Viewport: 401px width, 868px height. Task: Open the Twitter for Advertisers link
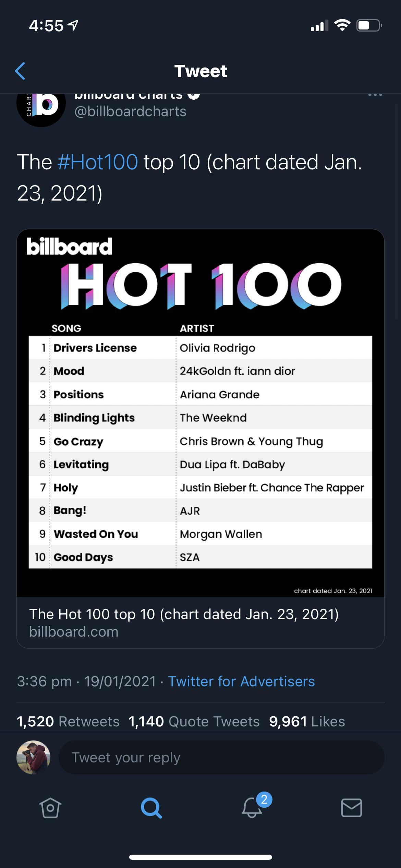[x=241, y=681]
